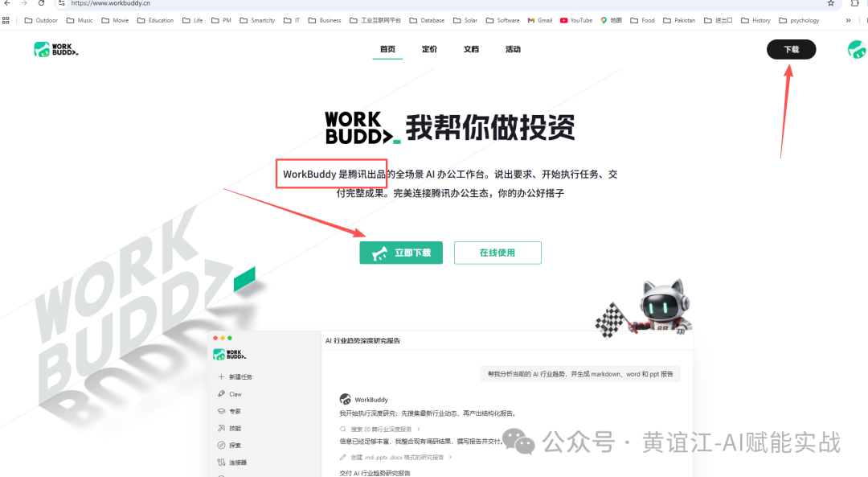Open the YouTube bookmark
This screenshot has height=477, width=868.
click(576, 20)
